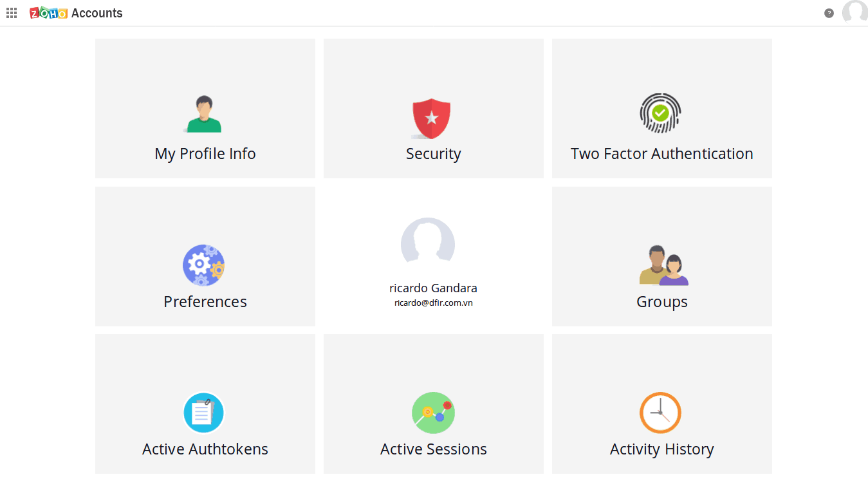Click the help question mark icon
Image resolution: width=868 pixels, height=495 pixels.
pos(829,13)
